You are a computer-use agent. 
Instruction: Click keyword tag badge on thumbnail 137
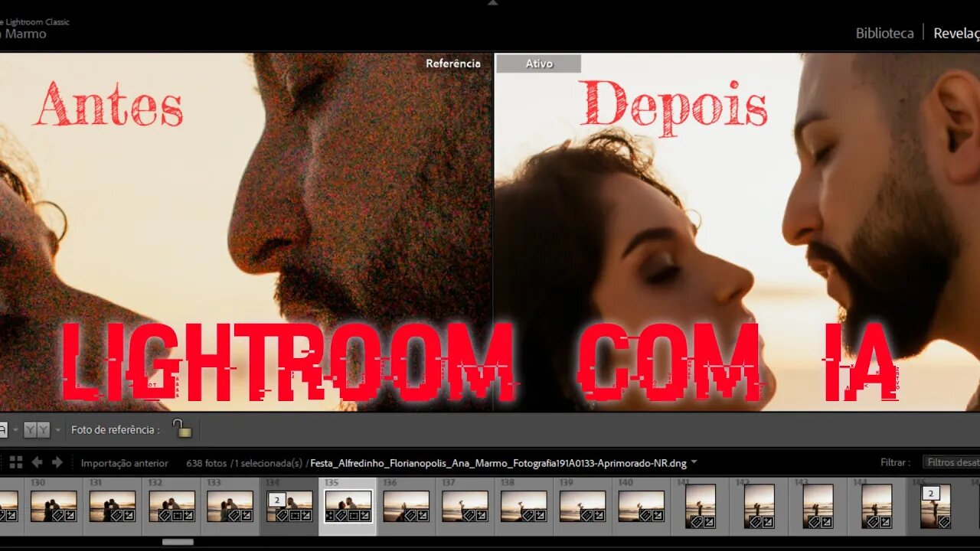tap(469, 515)
